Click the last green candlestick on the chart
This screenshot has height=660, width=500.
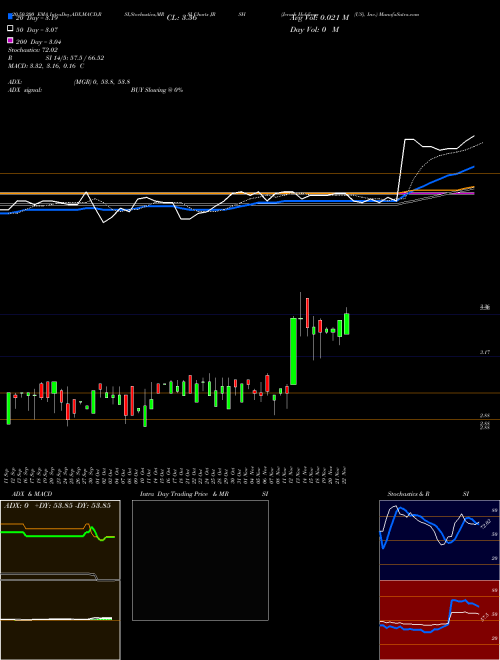346,324
